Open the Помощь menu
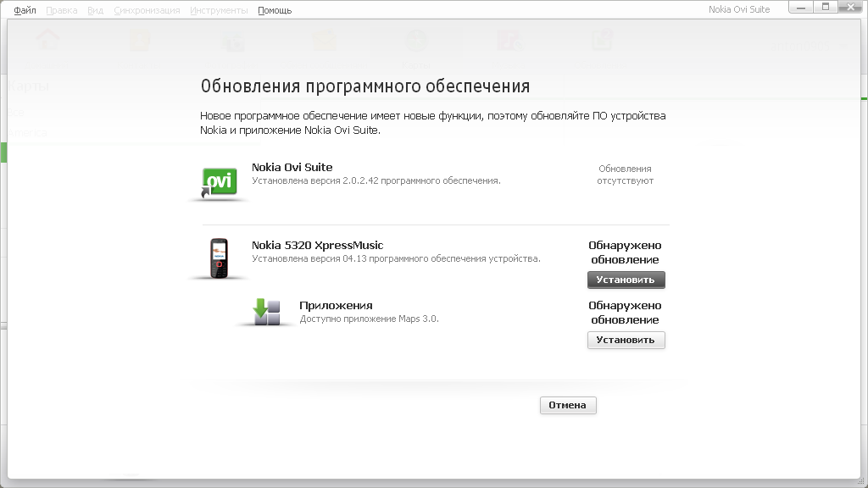Viewport: 868px width, 488px height. pyautogui.click(x=275, y=10)
